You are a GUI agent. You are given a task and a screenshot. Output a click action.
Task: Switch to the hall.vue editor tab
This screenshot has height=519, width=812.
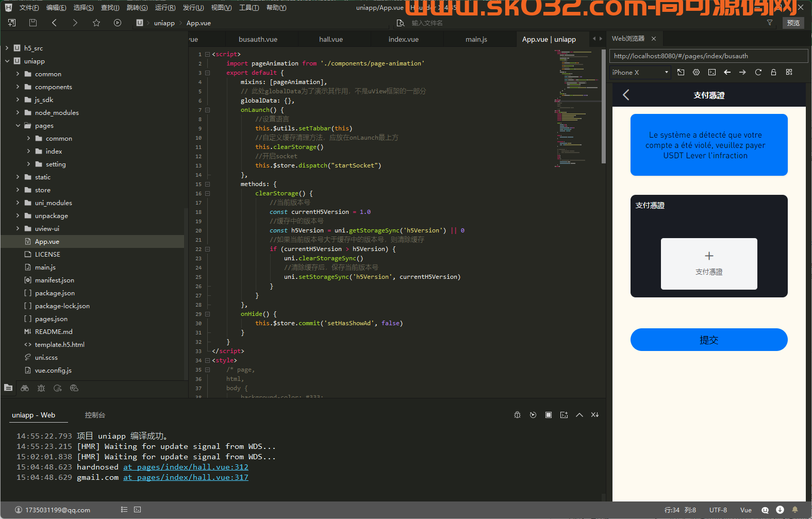tap(330, 39)
